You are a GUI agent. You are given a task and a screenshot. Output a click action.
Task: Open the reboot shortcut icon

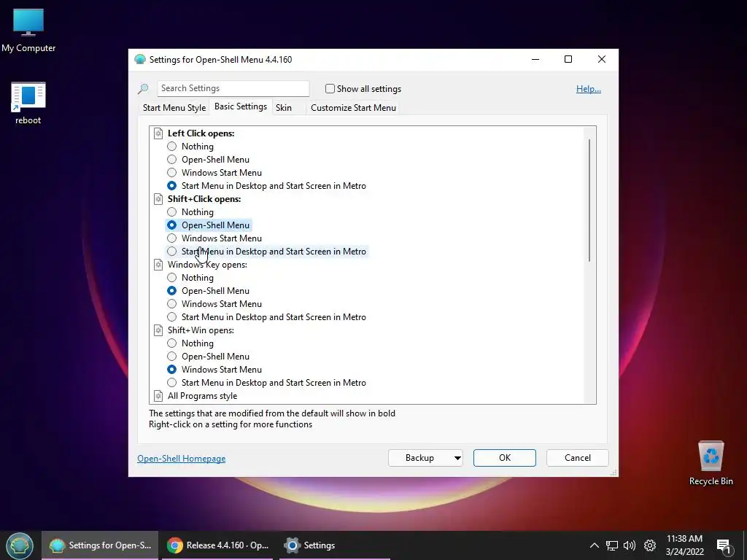(x=28, y=104)
